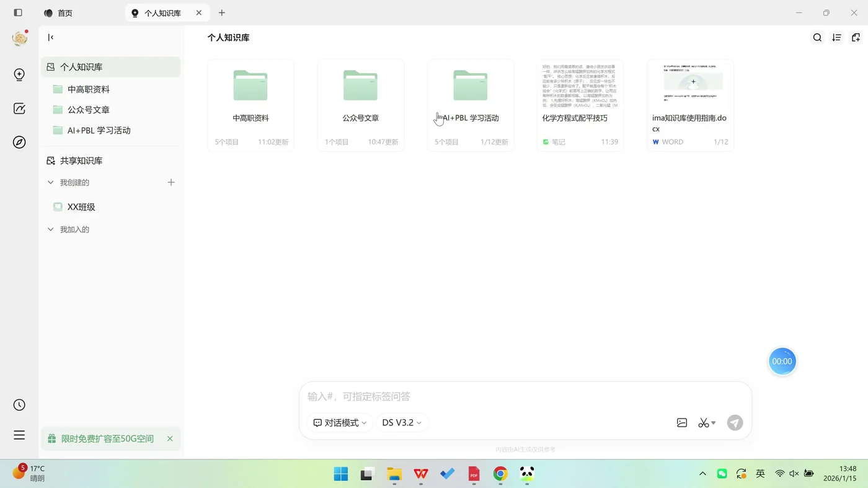The width and height of the screenshot is (868, 488).
Task: Open the user avatar profile
Action: pyautogui.click(x=20, y=38)
